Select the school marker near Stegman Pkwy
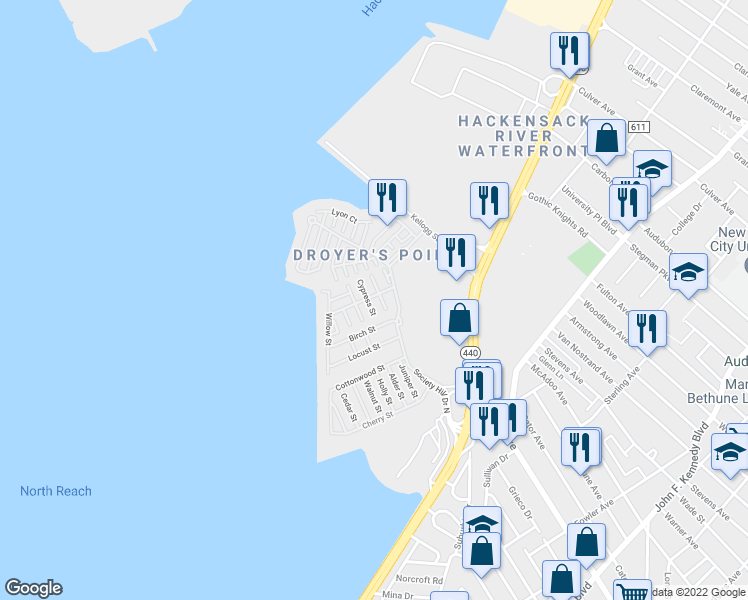 [x=688, y=273]
